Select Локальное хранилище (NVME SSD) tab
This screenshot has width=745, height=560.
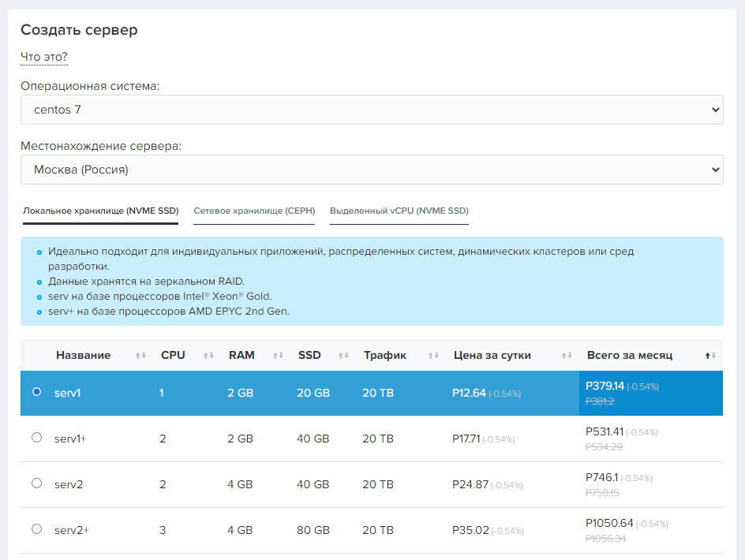[100, 211]
